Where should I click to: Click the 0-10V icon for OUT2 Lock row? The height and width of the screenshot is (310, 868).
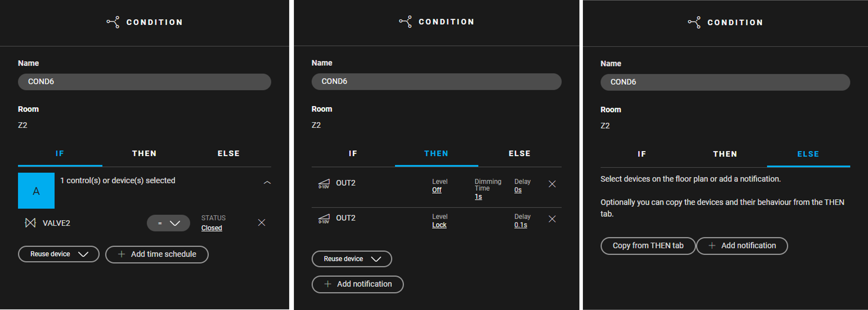pos(324,219)
